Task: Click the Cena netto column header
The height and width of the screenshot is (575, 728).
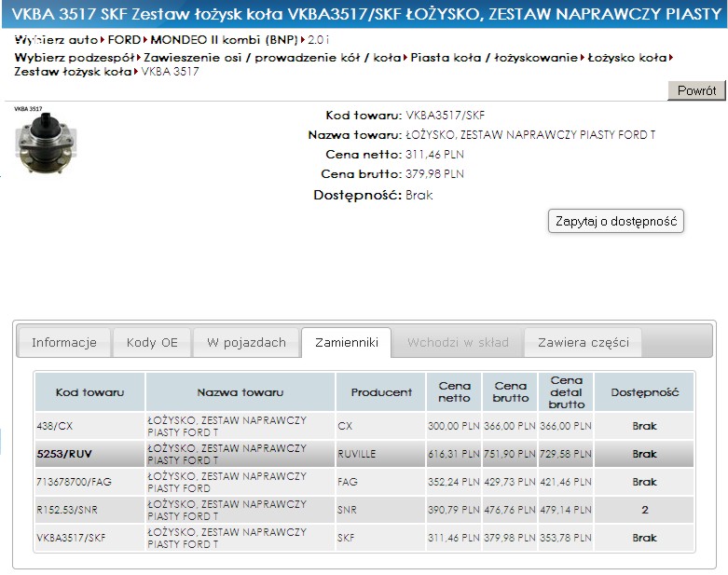Action: 454,392
